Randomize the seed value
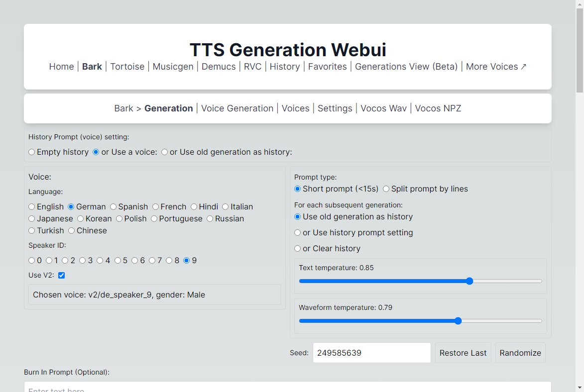 pyautogui.click(x=520, y=353)
